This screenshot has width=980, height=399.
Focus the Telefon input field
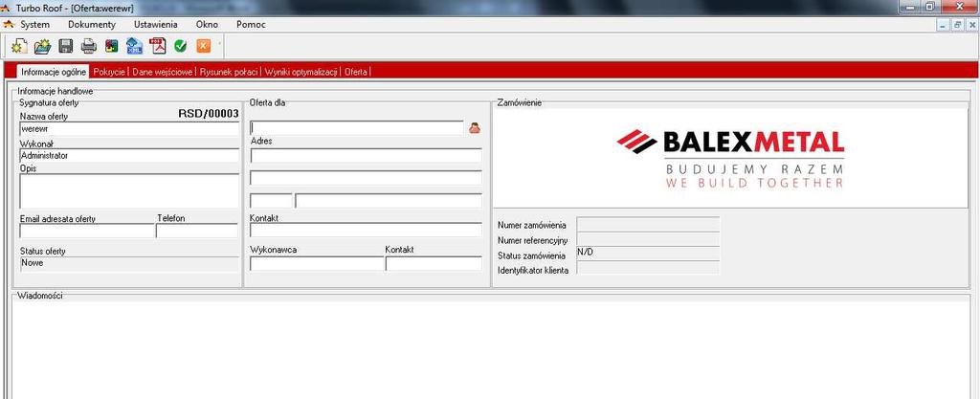(197, 231)
